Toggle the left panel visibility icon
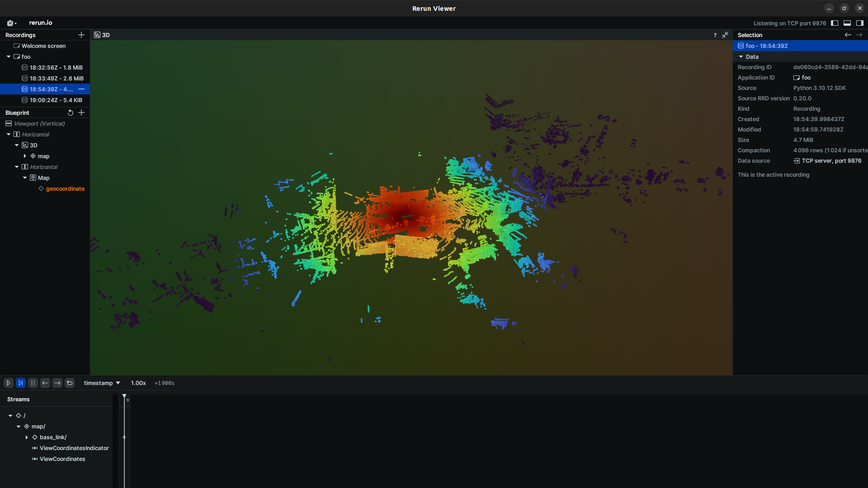This screenshot has height=488, width=868. 835,23
